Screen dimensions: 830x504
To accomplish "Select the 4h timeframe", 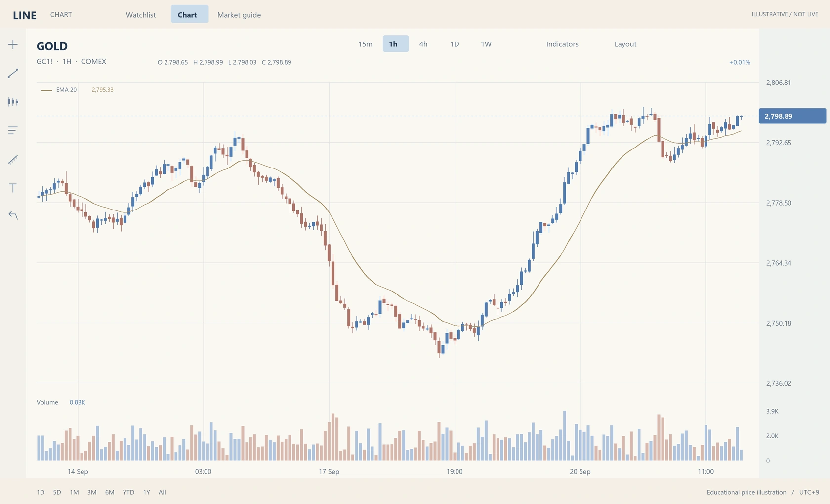I will 423,44.
